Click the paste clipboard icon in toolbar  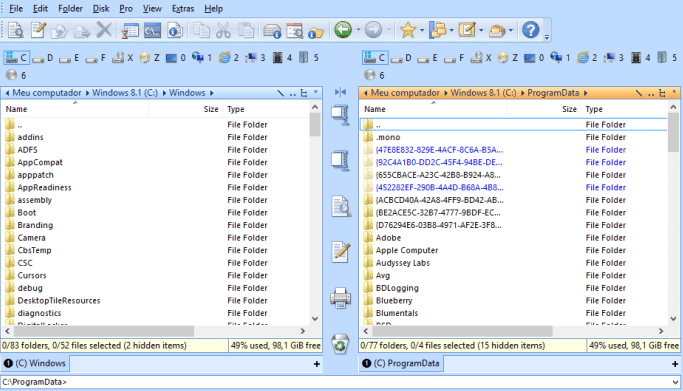[x=246, y=30]
